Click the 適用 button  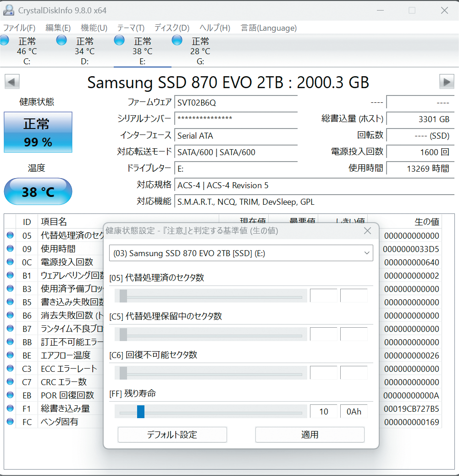[310, 435]
